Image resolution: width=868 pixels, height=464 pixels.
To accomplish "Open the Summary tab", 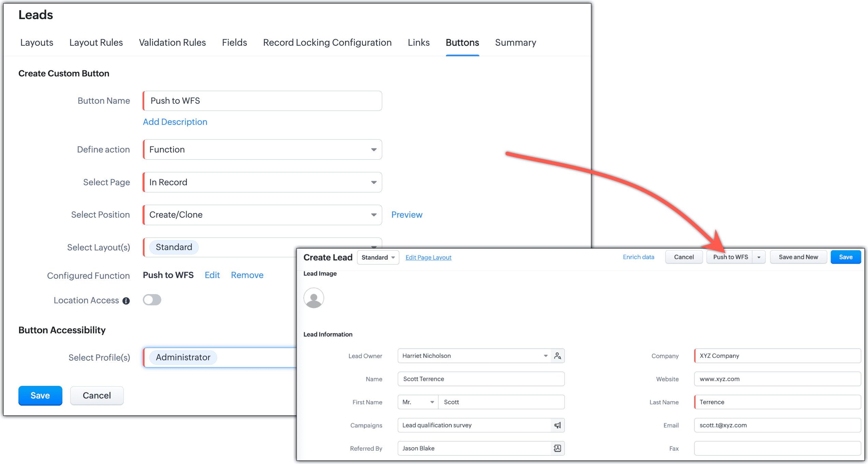I will pyautogui.click(x=515, y=43).
